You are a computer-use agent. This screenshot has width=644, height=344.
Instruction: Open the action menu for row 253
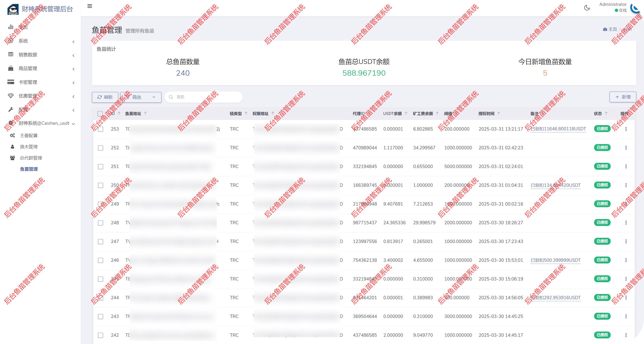coord(626,129)
